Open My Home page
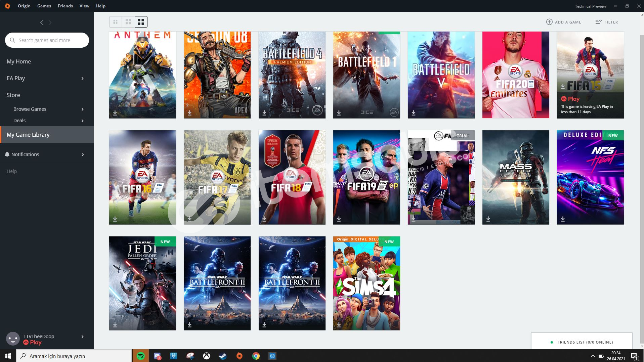 pos(19,61)
